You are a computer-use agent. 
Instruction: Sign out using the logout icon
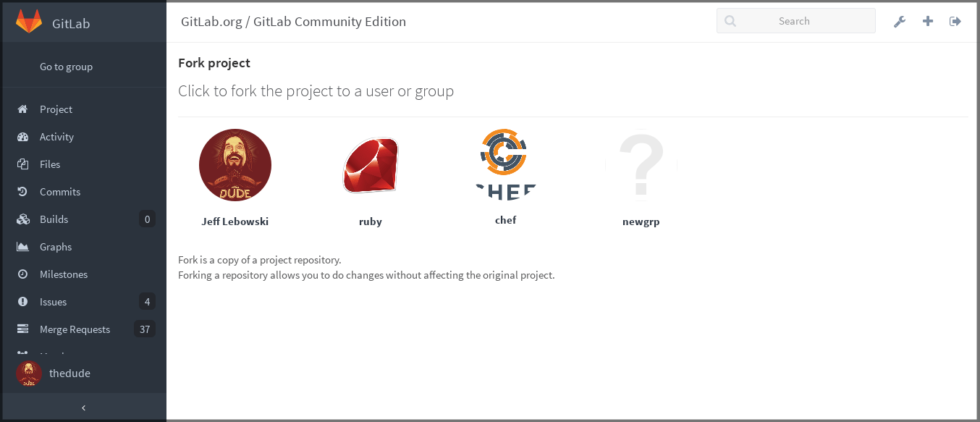pos(955,22)
